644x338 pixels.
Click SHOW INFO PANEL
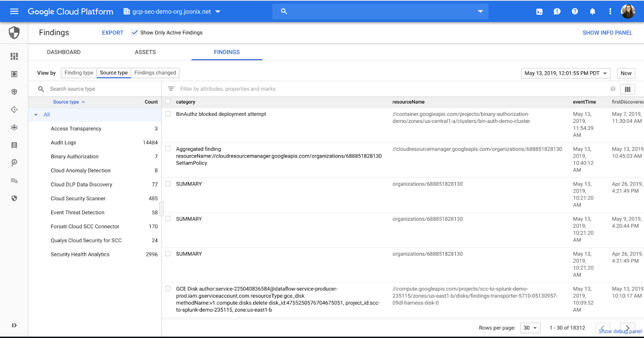tap(607, 33)
